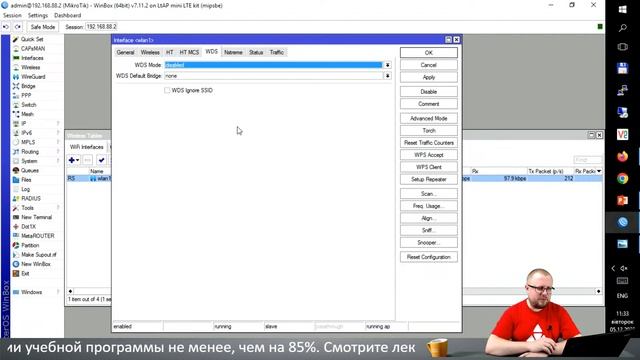Expand MPLS submenu
This screenshot has height=360, width=640.
58,142
